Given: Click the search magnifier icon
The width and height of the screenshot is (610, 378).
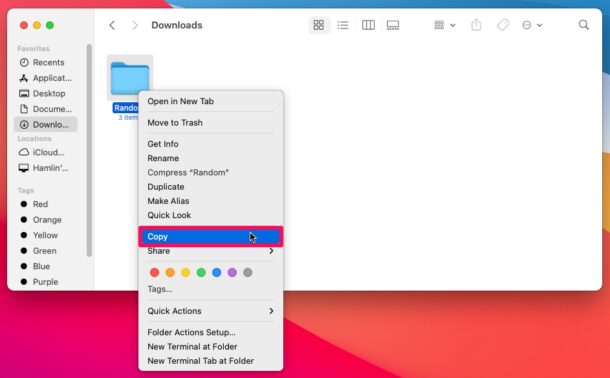Looking at the screenshot, I should click(x=584, y=25).
